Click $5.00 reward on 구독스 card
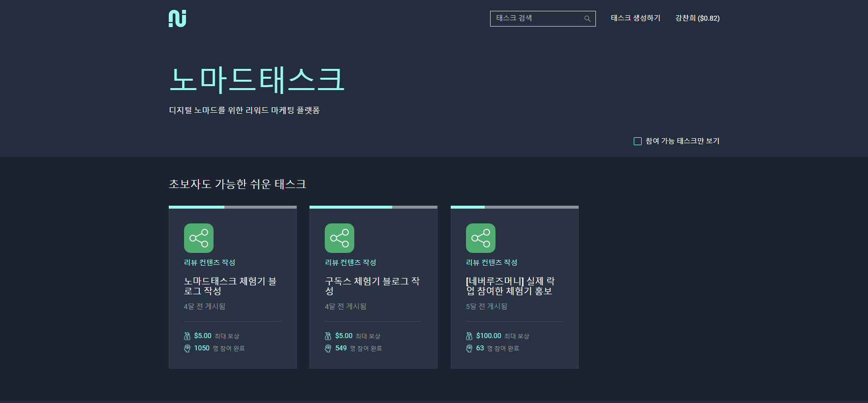The image size is (868, 403). pyautogui.click(x=344, y=336)
